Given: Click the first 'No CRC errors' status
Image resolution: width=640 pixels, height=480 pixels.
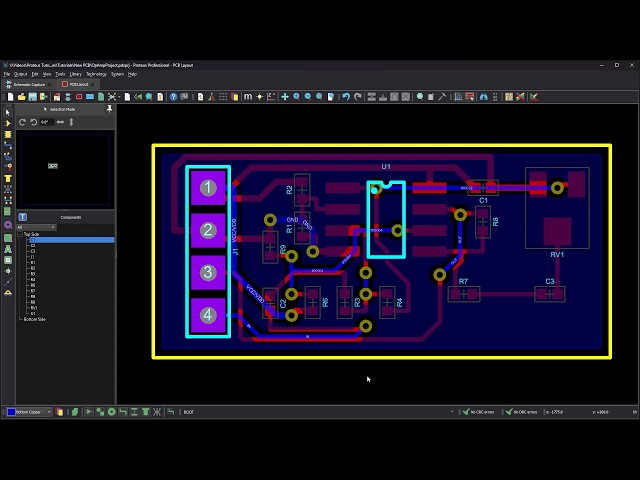Looking at the screenshot, I should [x=478, y=412].
